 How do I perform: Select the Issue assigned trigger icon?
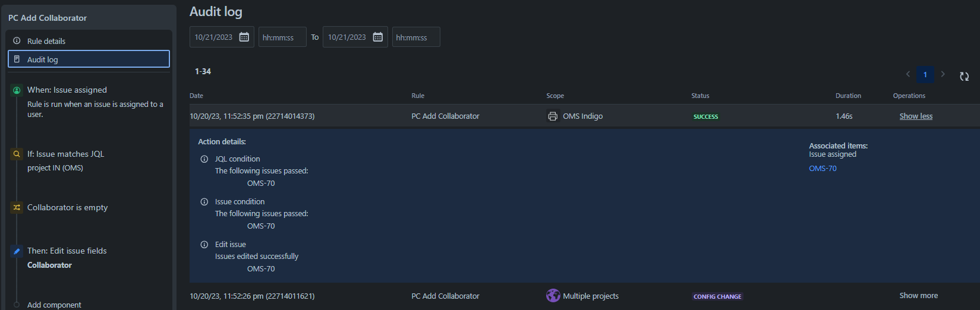pos(17,90)
